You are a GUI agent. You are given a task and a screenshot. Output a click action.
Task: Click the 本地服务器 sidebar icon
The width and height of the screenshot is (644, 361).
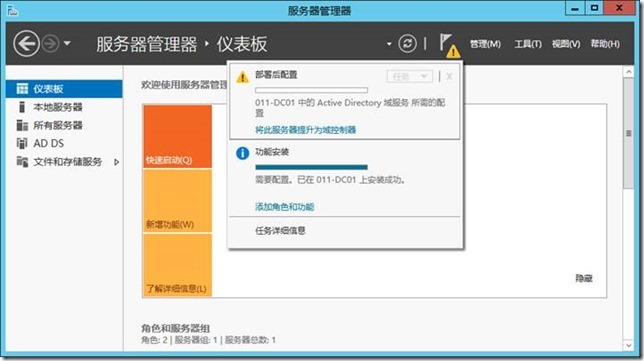(22, 107)
